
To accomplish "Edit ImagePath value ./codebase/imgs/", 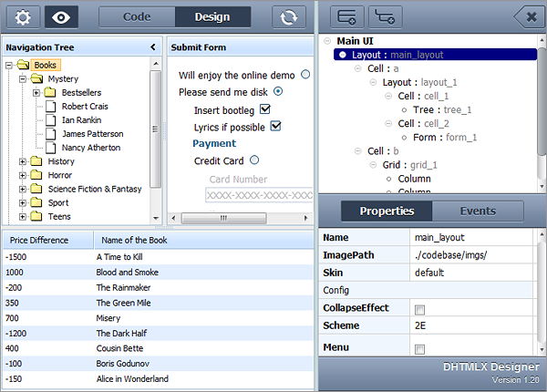I will (471, 255).
